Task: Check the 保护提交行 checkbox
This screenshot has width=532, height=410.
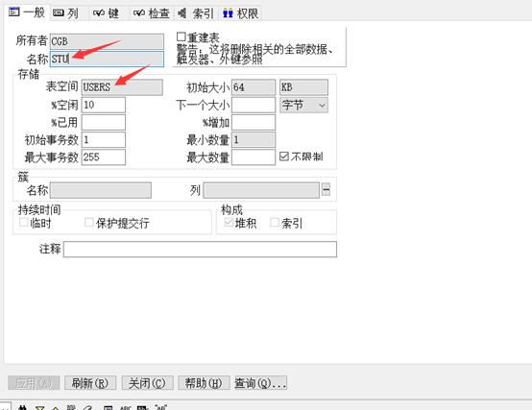Action: pos(89,223)
